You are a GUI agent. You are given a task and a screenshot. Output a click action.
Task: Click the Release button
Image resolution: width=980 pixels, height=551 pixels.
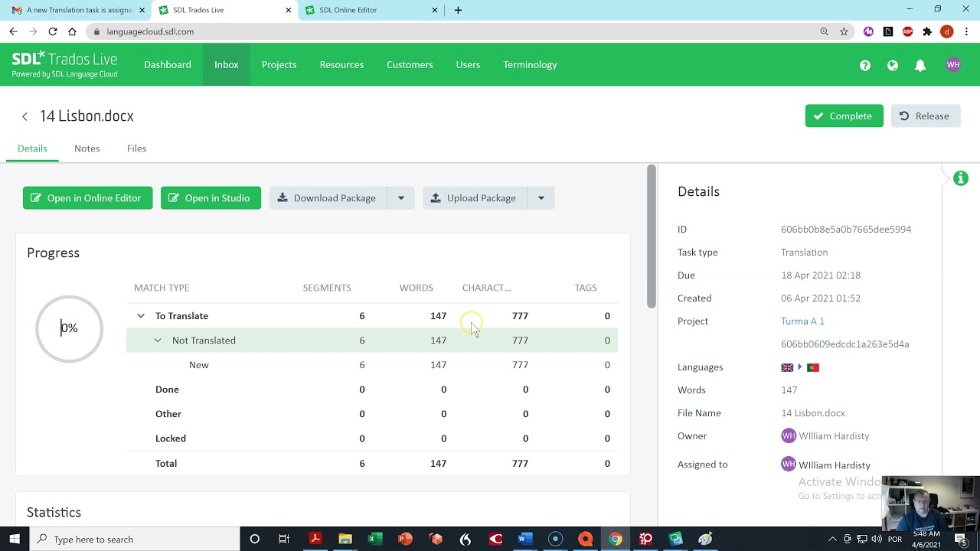925,116
